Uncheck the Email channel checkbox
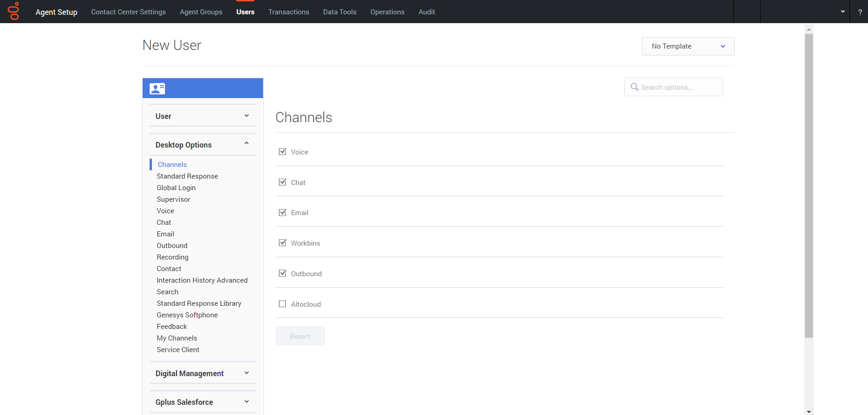The height and width of the screenshot is (415, 868). click(283, 212)
